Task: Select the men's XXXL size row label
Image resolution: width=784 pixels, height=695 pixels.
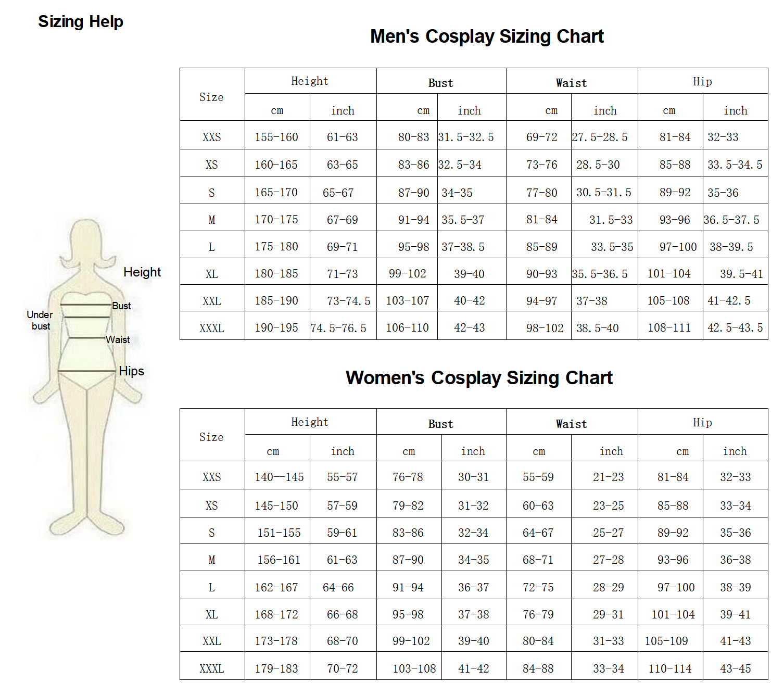Action: 212,328
